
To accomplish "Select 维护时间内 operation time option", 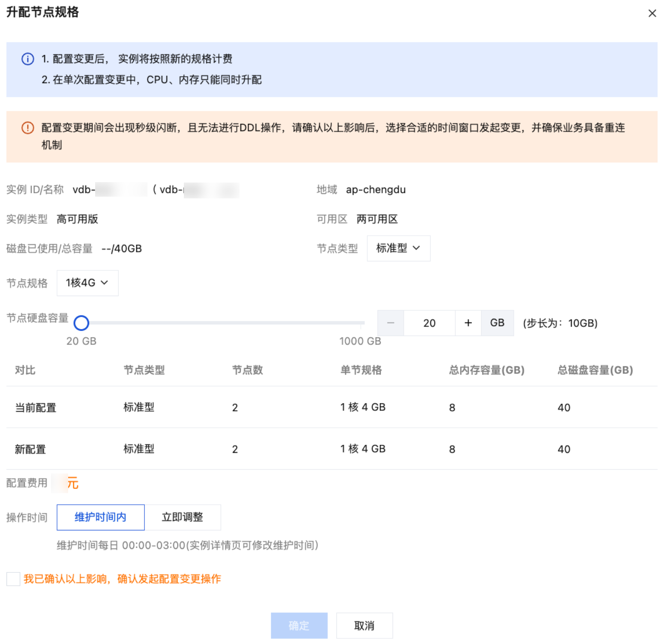I will click(x=100, y=517).
